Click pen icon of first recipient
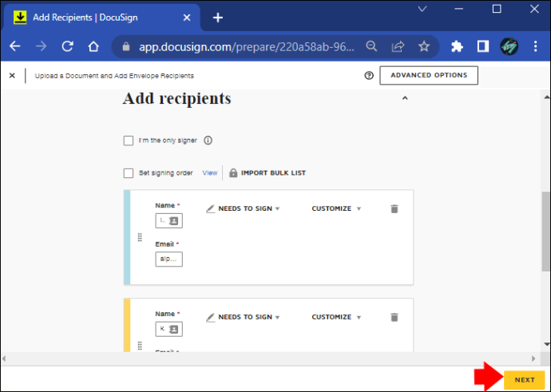The height and width of the screenshot is (392, 551). tap(210, 208)
